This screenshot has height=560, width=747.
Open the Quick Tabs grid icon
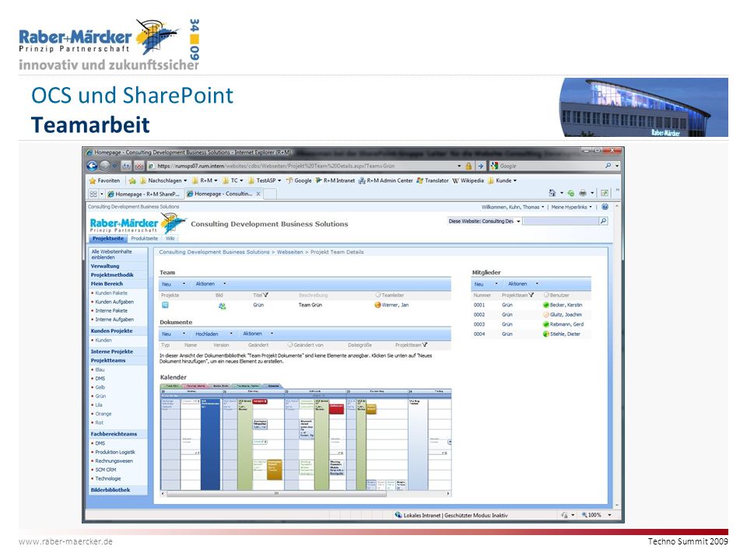click(x=93, y=194)
